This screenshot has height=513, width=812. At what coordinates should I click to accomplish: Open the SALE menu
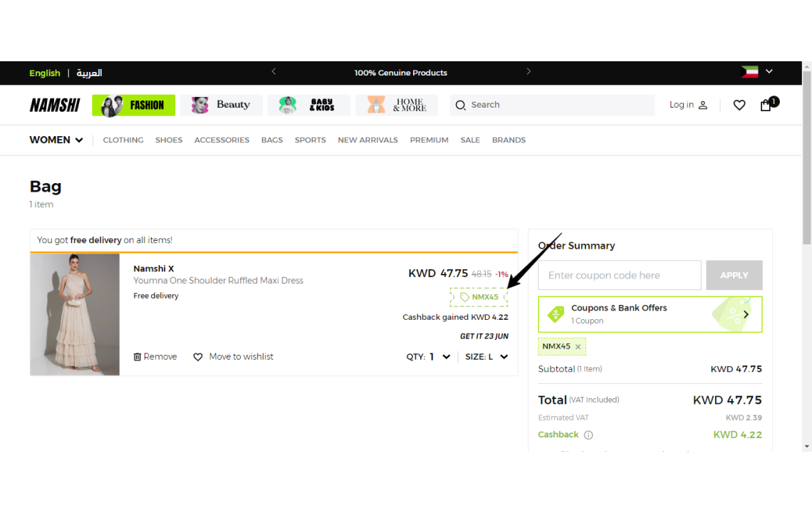470,140
